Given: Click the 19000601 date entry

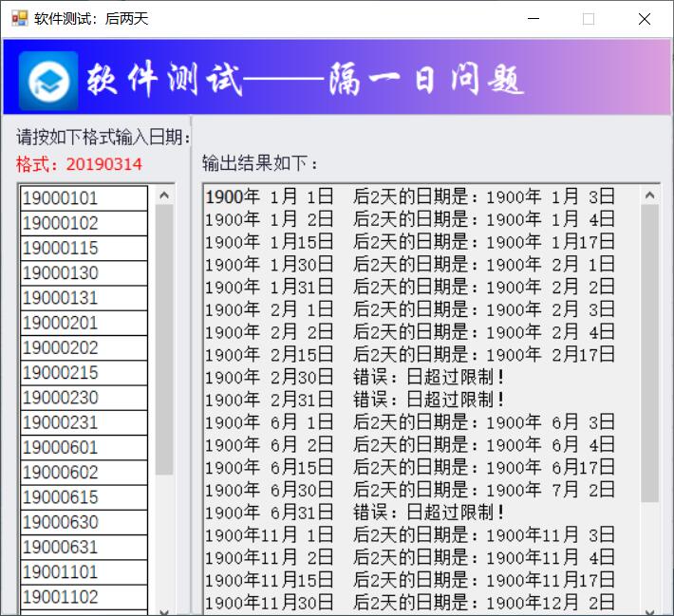Looking at the screenshot, I should [x=84, y=448].
